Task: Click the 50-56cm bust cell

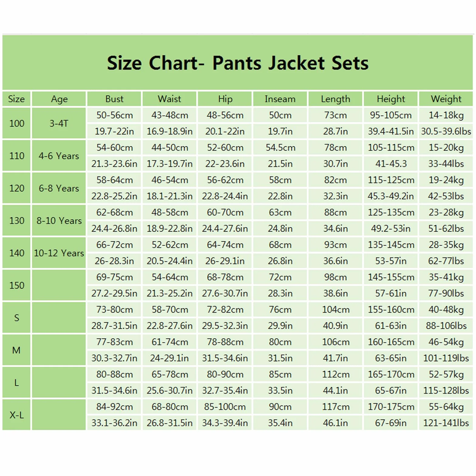Action: (114, 115)
